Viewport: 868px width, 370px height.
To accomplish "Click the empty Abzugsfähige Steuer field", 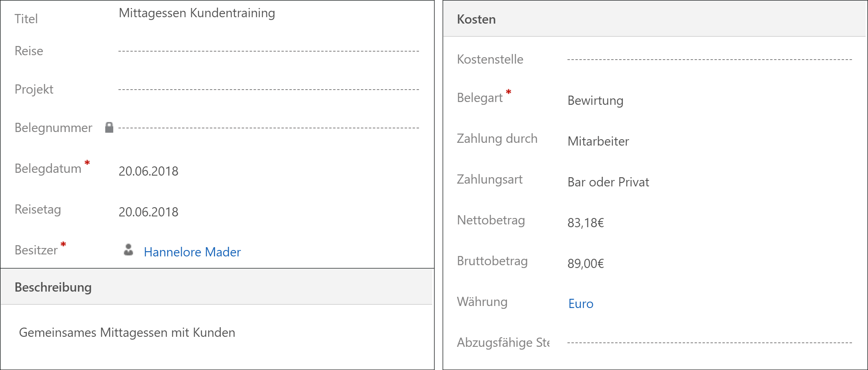I will pyautogui.click(x=709, y=342).
